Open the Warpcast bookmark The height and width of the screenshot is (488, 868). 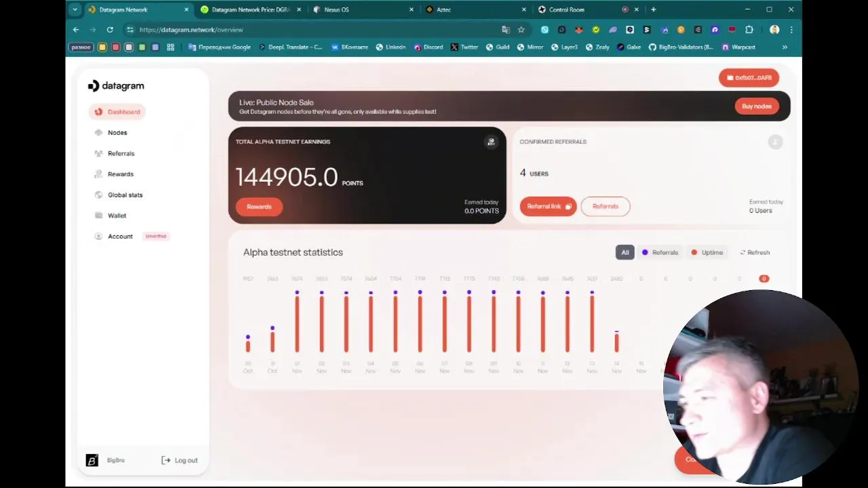pos(738,47)
